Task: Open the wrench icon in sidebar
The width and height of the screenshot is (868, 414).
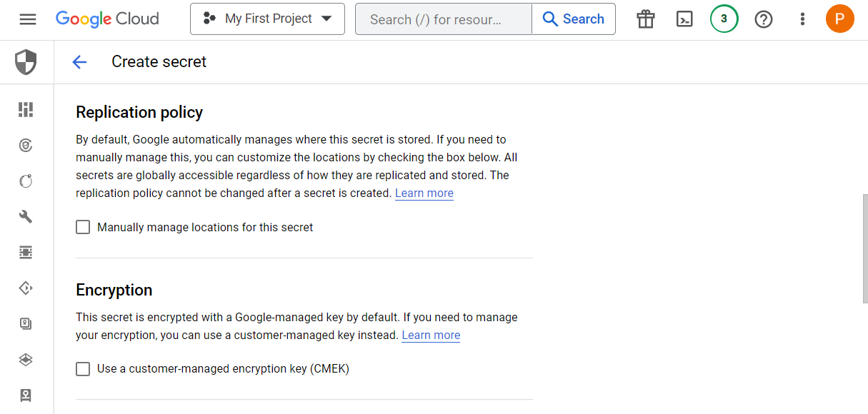Action: (x=26, y=216)
